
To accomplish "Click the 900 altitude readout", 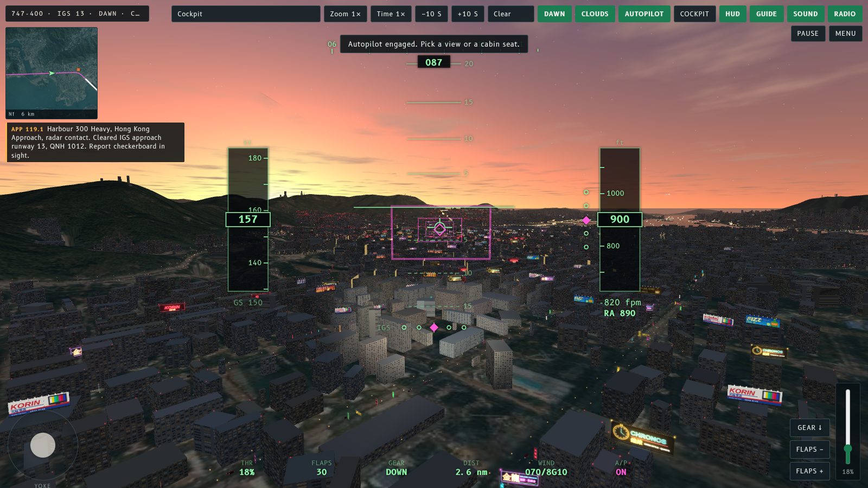I will [620, 220].
